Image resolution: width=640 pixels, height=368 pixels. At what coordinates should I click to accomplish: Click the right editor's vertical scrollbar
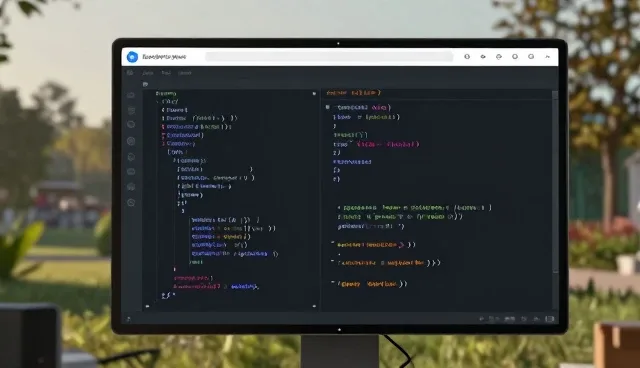click(x=555, y=182)
